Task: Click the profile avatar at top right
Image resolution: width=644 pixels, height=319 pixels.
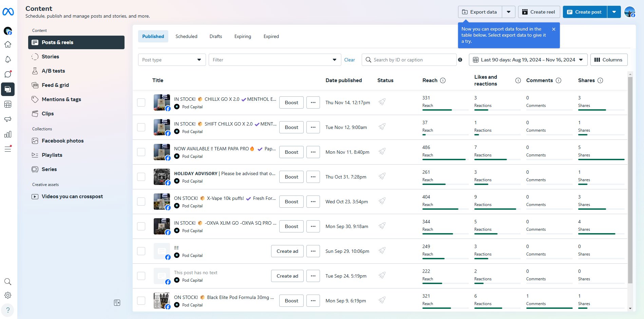Action: point(630,12)
